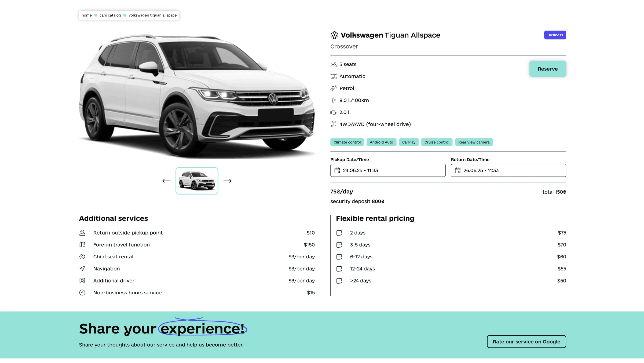The height and width of the screenshot is (363, 644).
Task: Click the calendar icon beside 3-5 days
Action: click(x=339, y=245)
